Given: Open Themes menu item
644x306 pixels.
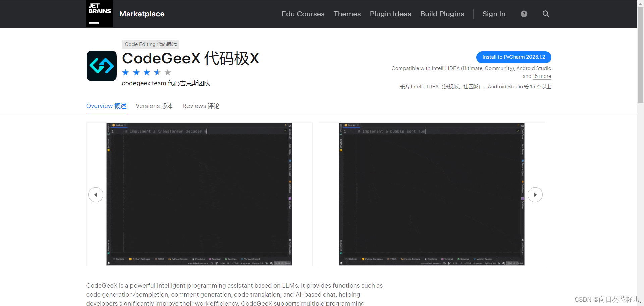Looking at the screenshot, I should click(x=347, y=14).
